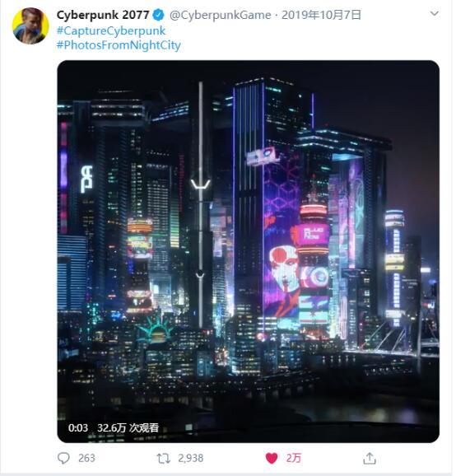Screen dimensions: 456x476
Task: Click the 0:03 video duration label
Action: [78, 427]
